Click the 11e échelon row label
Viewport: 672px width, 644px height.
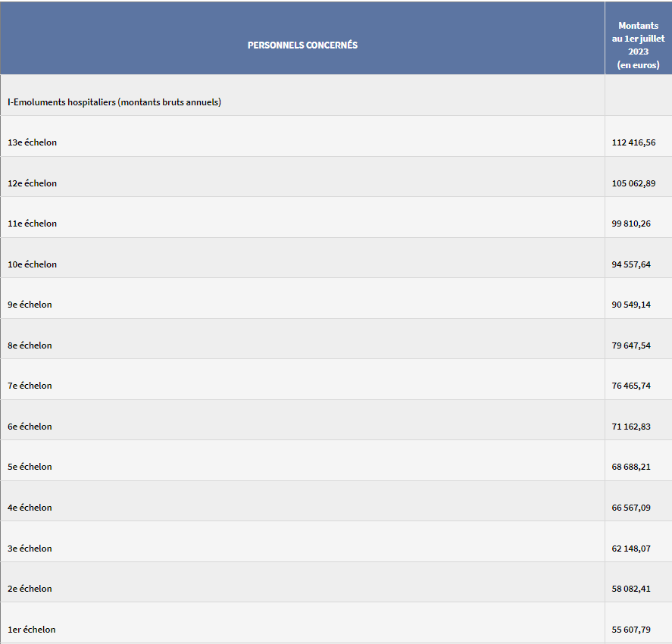pos(32,224)
